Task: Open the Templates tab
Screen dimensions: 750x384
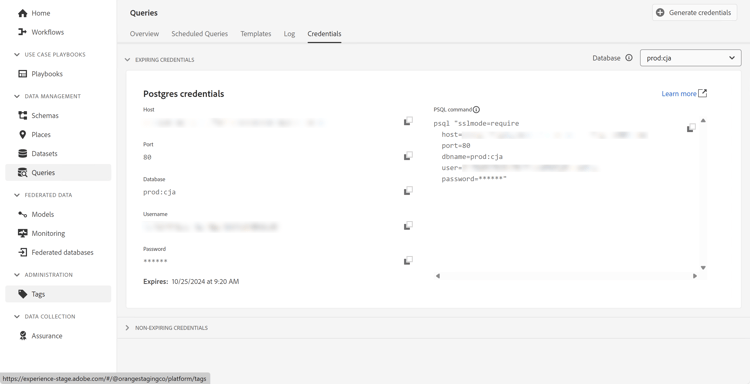Action: (x=255, y=33)
